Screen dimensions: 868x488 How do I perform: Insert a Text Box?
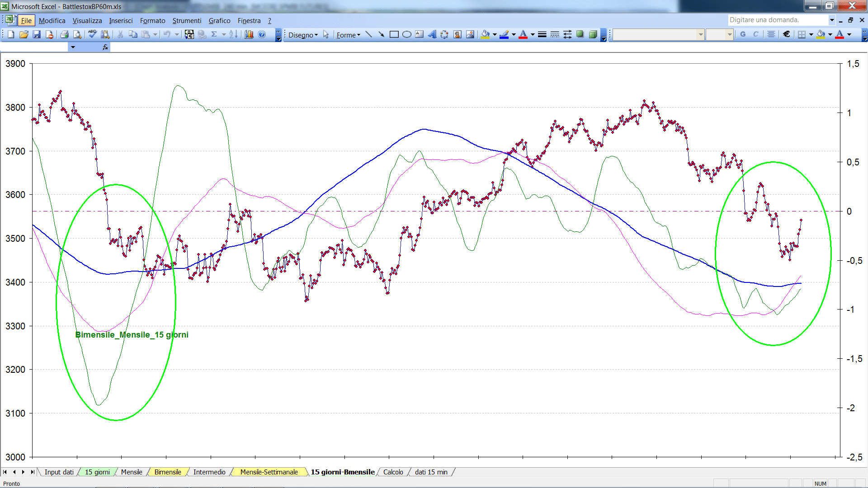click(x=420, y=34)
